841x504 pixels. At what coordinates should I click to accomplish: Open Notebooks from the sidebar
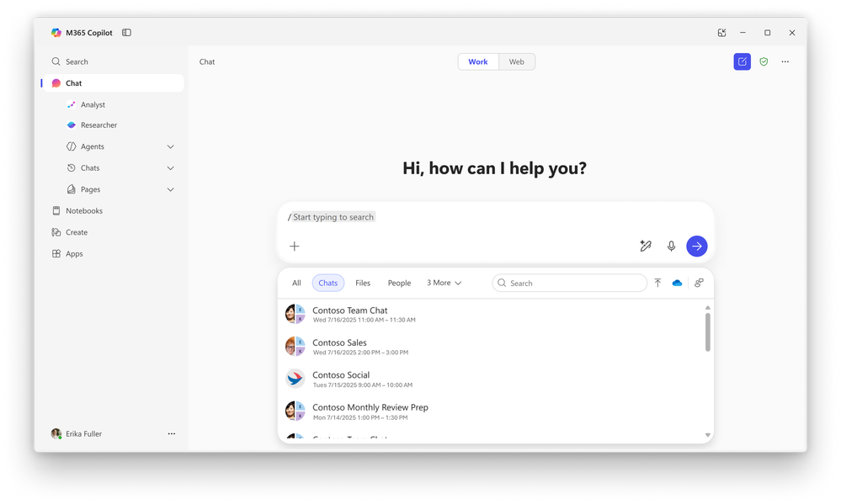point(83,210)
